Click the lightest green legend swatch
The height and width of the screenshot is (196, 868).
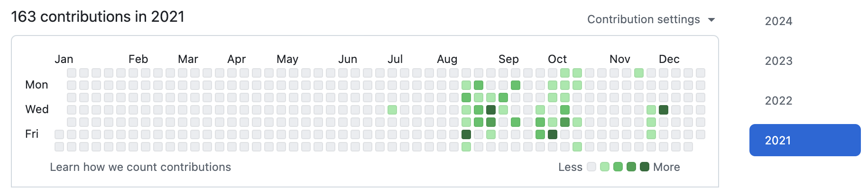605,167
